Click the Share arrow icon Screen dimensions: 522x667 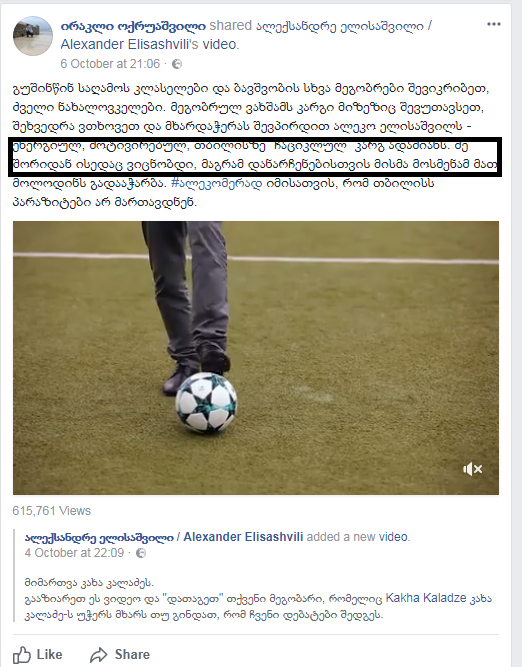[x=98, y=655]
